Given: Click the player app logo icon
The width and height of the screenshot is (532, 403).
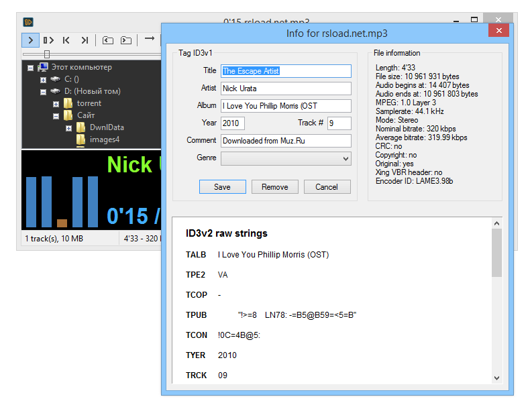Looking at the screenshot, I should [28, 22].
